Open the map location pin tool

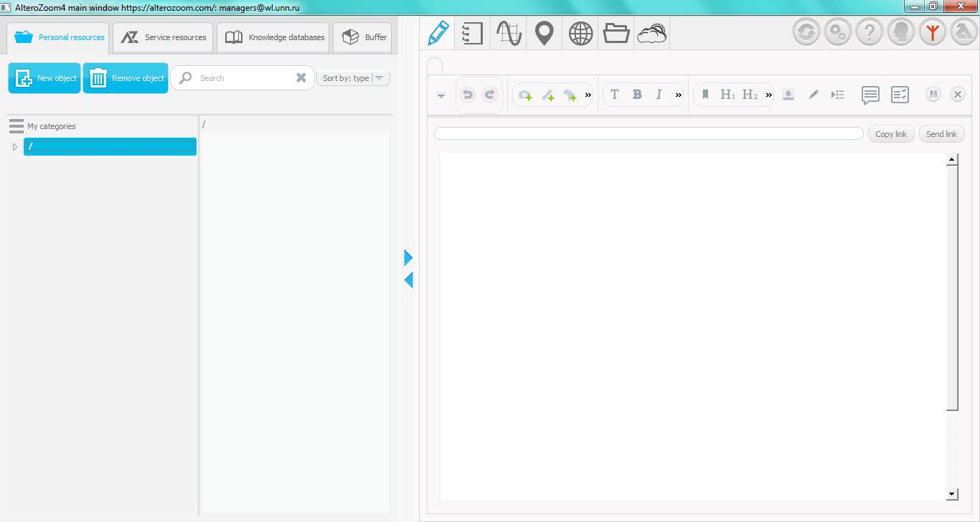point(545,33)
